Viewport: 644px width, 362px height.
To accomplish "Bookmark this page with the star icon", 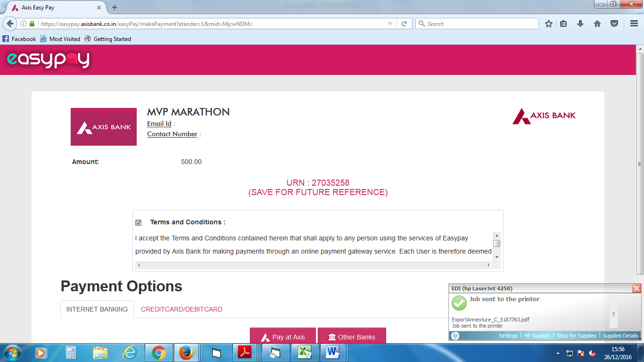I will (548, 24).
